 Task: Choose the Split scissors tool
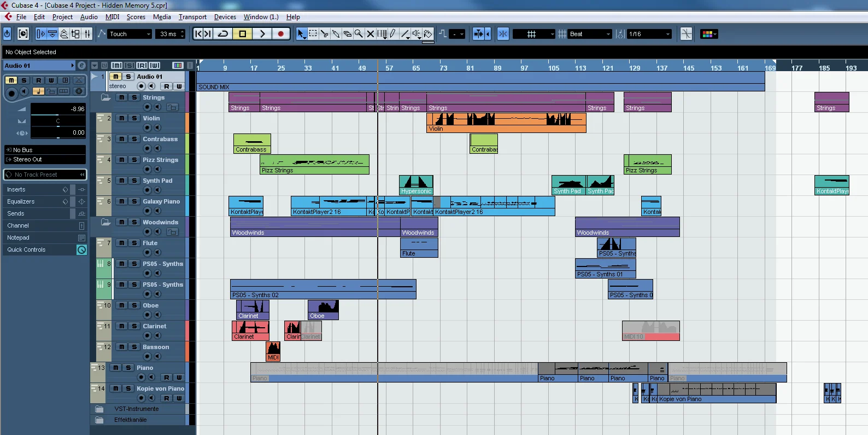point(324,34)
